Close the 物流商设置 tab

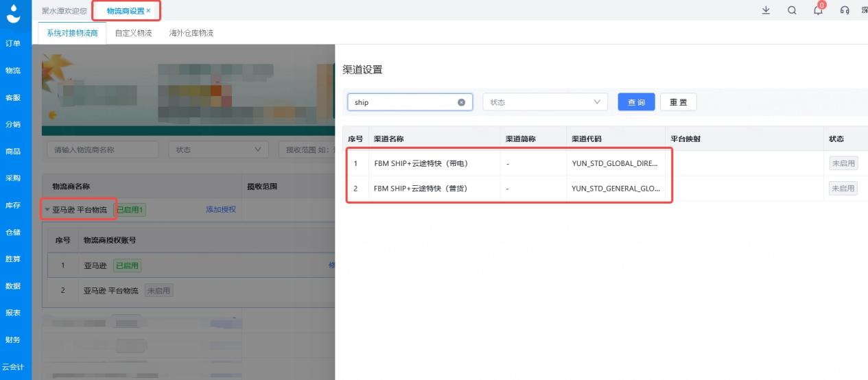point(148,10)
